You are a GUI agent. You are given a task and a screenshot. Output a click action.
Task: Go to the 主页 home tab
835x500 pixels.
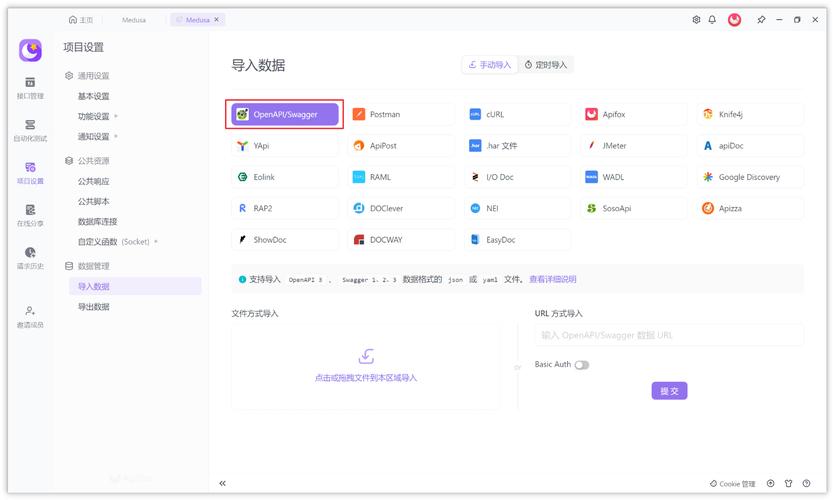(81, 20)
